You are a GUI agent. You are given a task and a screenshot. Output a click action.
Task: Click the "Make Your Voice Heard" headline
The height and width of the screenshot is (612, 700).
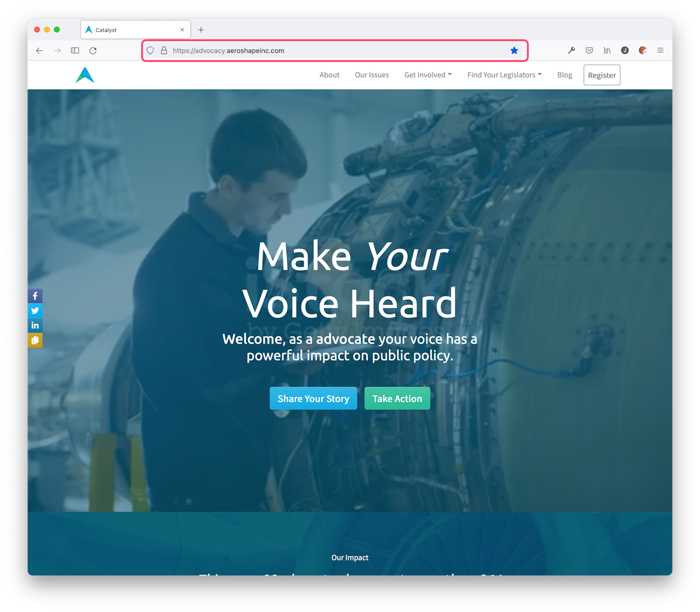coord(350,279)
